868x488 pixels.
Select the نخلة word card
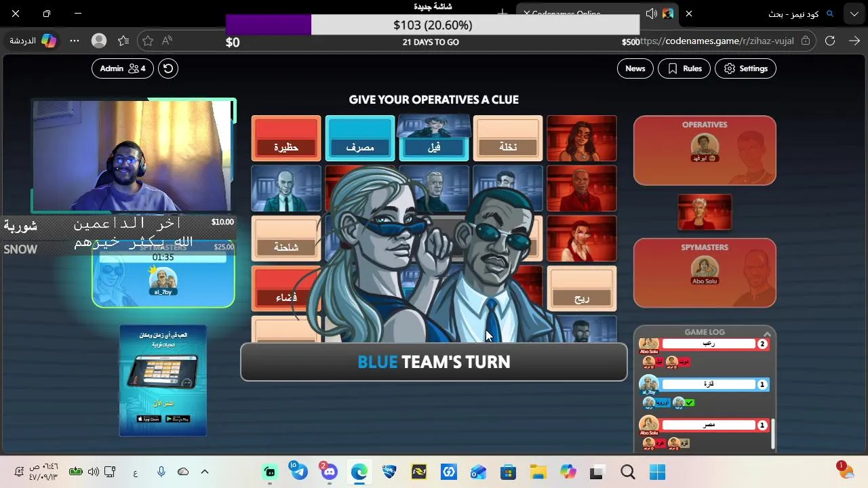click(508, 138)
